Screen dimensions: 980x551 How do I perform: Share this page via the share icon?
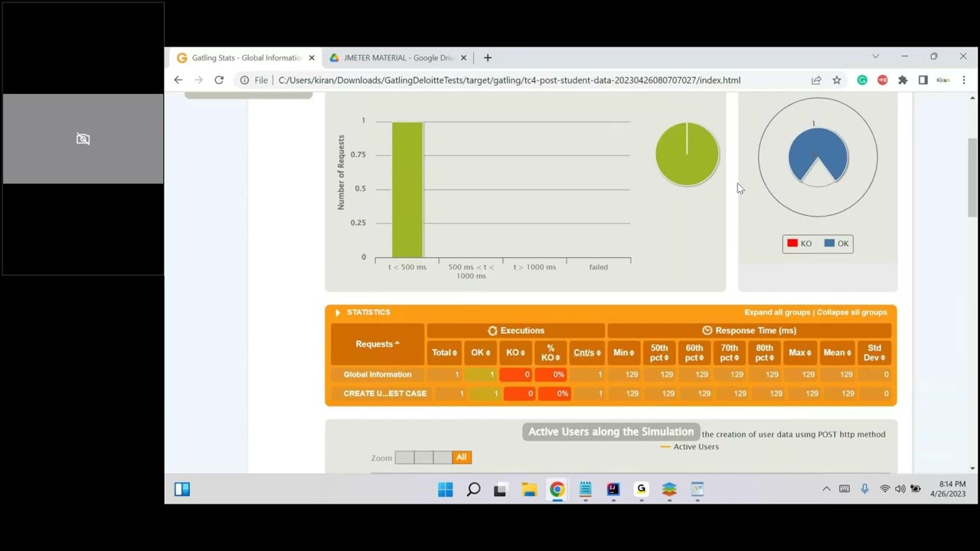[x=816, y=80]
